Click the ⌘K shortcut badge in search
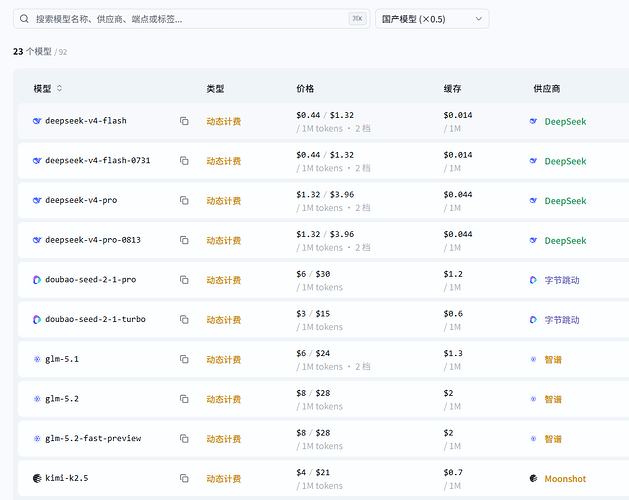The width and height of the screenshot is (629, 500). coord(357,18)
